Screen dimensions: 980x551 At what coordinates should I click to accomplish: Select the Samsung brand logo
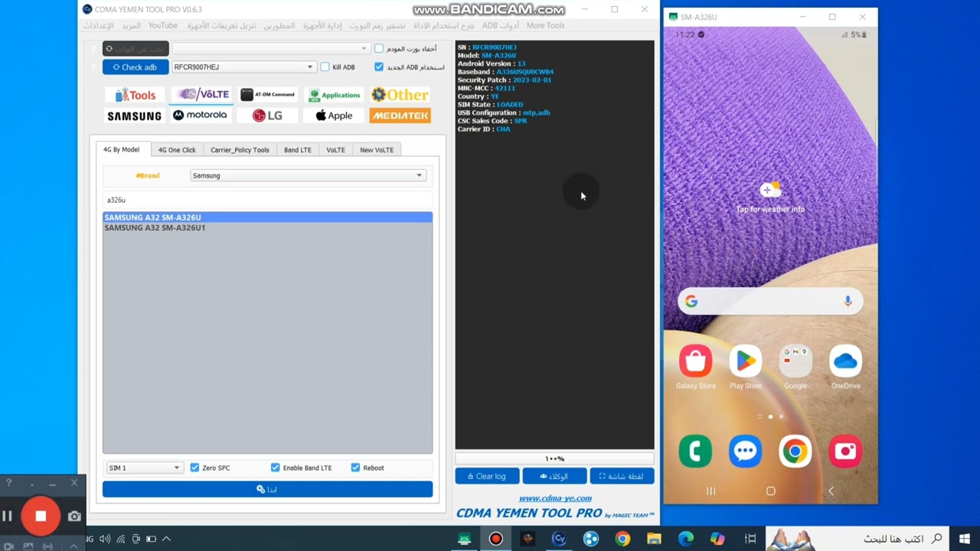point(135,116)
